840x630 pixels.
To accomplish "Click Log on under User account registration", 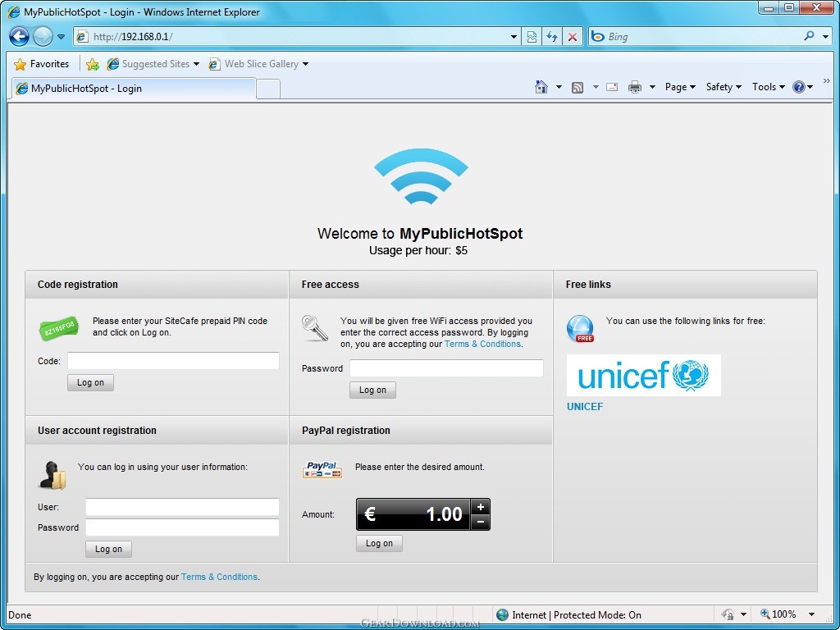I will coord(109,549).
